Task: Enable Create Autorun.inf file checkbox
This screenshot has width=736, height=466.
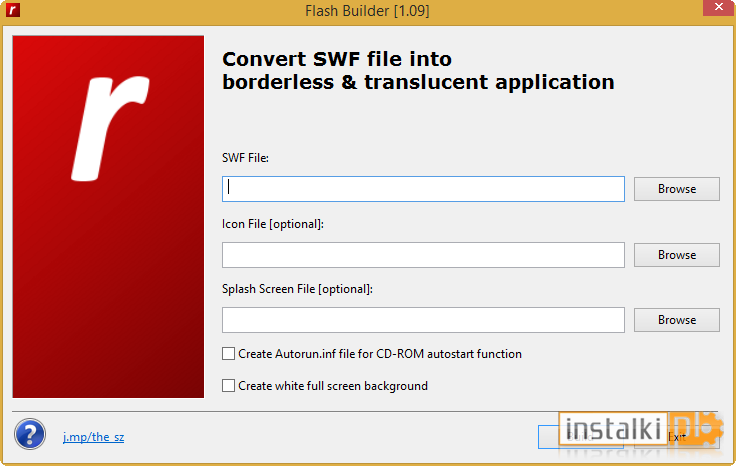Action: [x=229, y=354]
